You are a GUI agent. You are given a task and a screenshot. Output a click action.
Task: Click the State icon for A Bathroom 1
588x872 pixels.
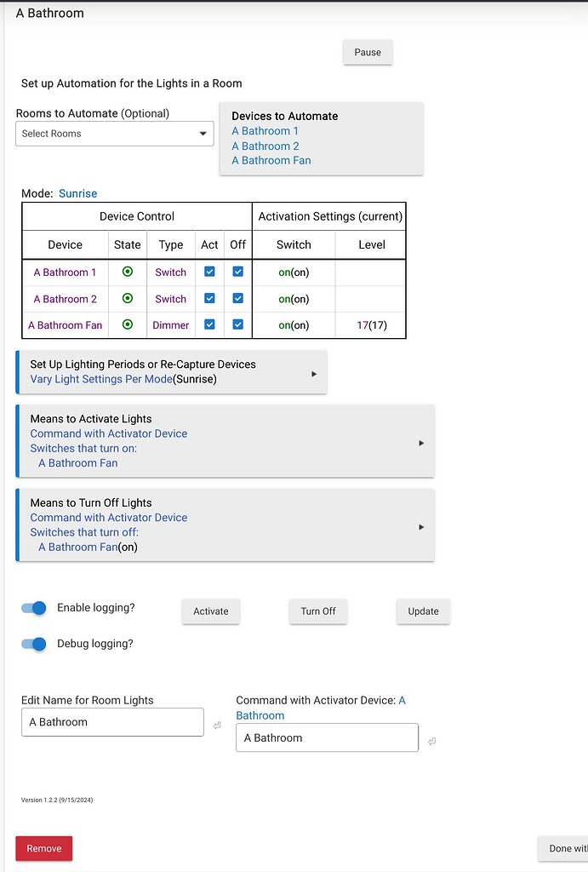(x=127, y=272)
